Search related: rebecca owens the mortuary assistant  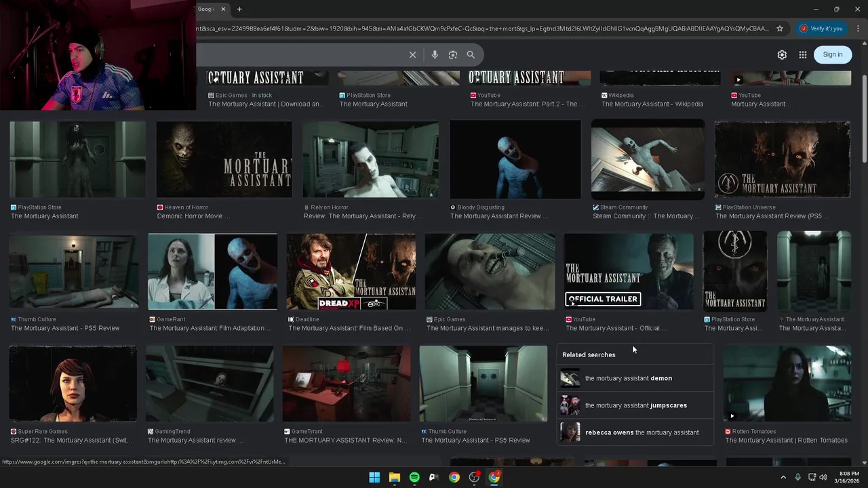coord(635,432)
